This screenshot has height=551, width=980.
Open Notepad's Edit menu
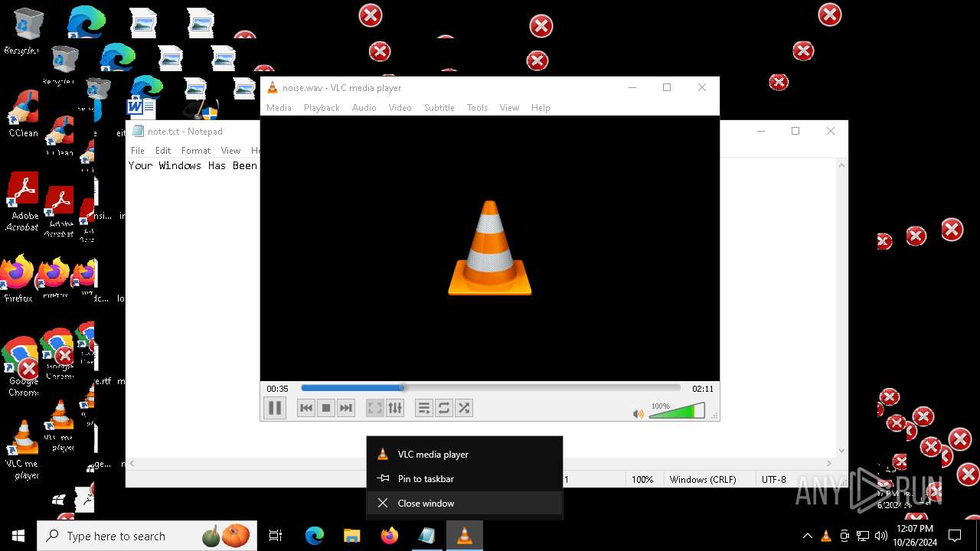tap(163, 151)
